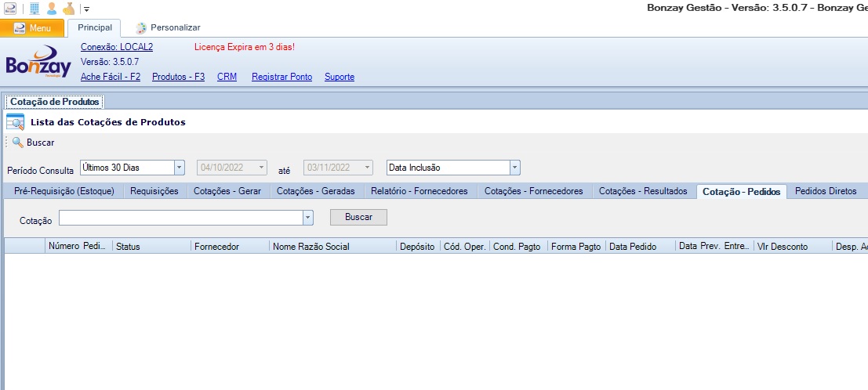Click the Fornecedor column header

[218, 247]
